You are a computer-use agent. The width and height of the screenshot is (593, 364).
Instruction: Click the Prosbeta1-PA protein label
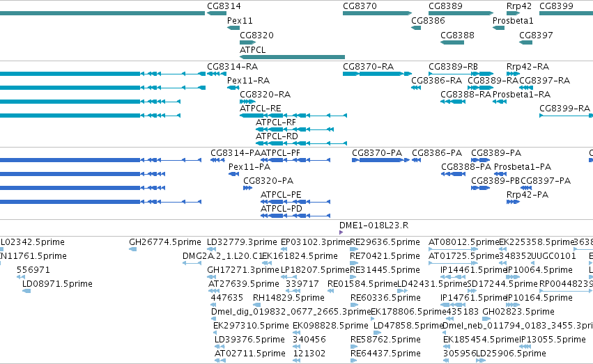click(x=523, y=167)
